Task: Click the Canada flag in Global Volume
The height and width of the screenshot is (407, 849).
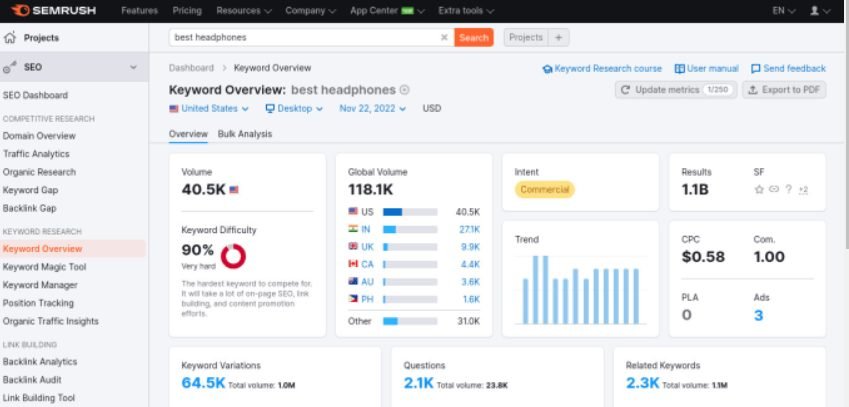Action: click(353, 264)
